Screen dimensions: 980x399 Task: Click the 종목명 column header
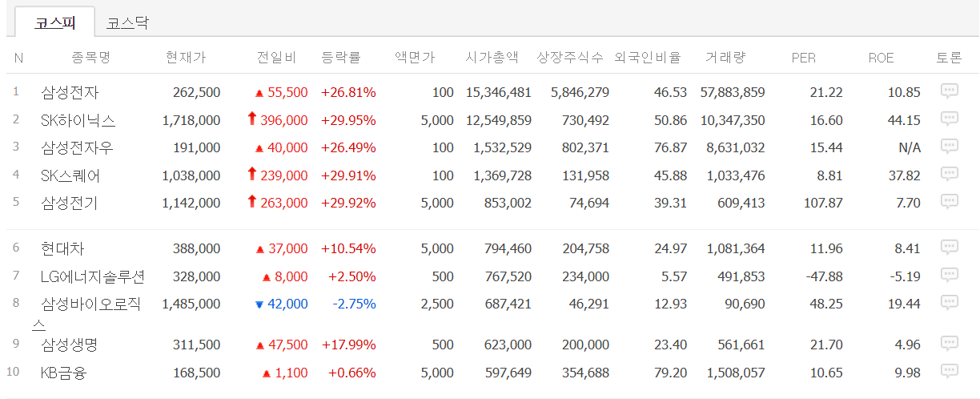[90, 58]
